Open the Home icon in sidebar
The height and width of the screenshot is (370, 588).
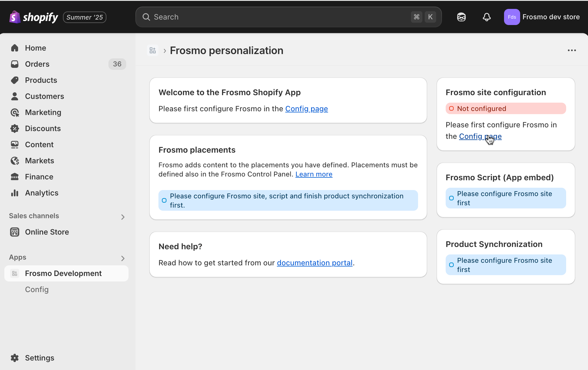pos(15,48)
